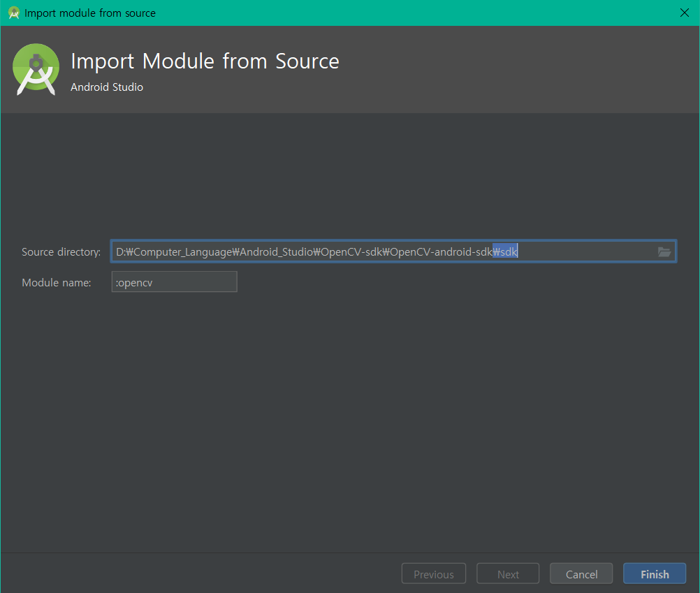Viewport: 700px width, 593px height.
Task: Click the 'Import module from source' window title
Action: pyautogui.click(x=89, y=13)
